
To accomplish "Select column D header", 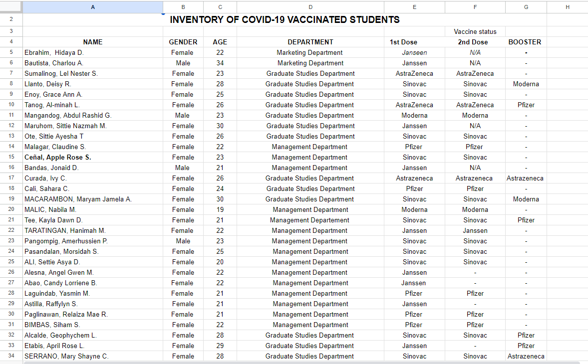I will 310,6.
